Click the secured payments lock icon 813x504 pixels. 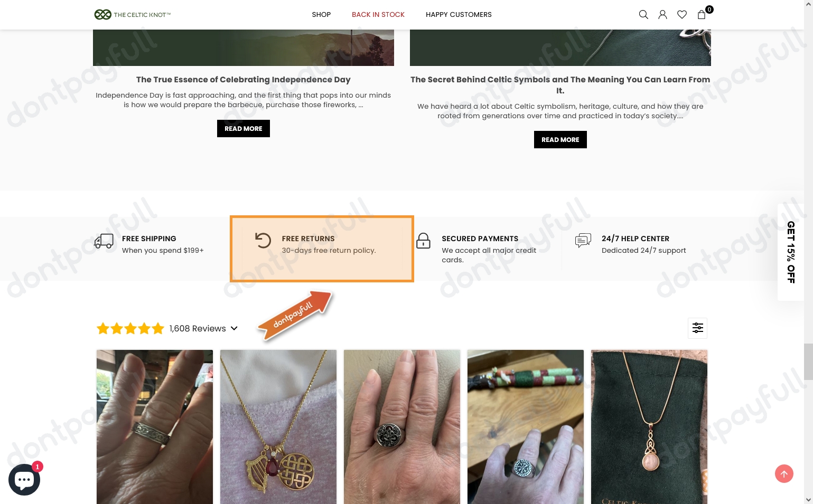tap(423, 240)
